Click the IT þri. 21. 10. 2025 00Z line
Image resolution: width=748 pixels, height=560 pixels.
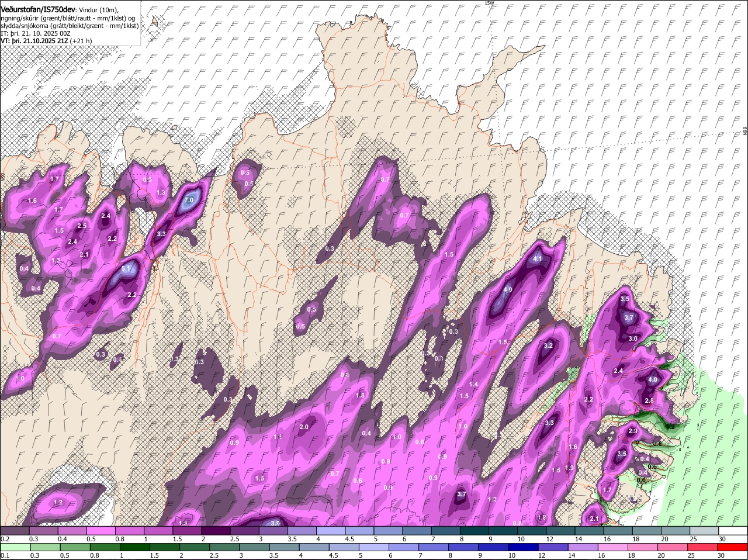(36, 34)
